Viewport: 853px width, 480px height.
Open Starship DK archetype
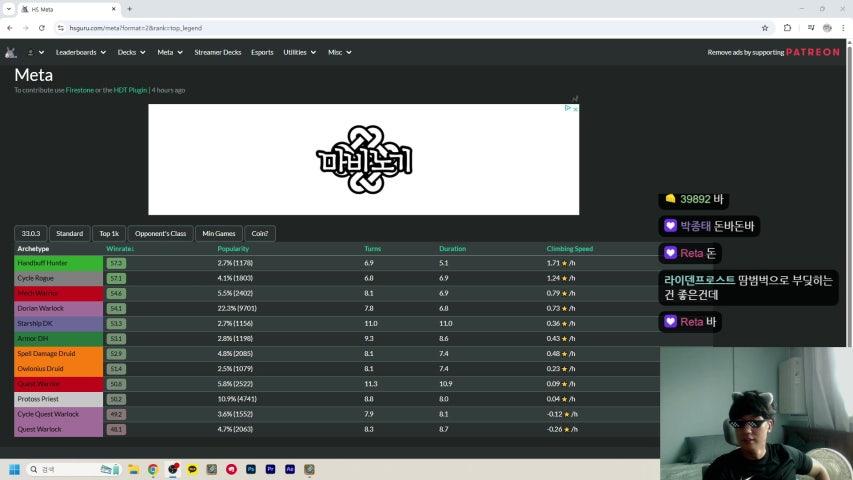(35, 323)
